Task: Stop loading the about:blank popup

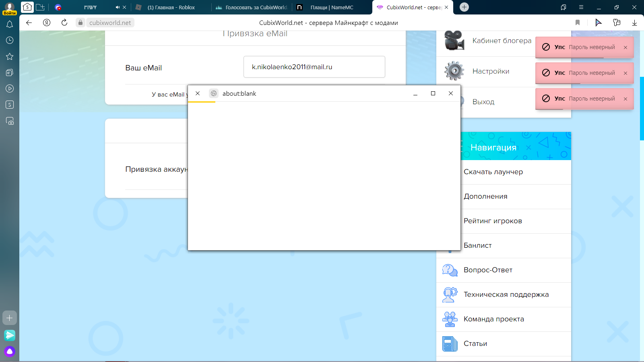Action: (198, 93)
